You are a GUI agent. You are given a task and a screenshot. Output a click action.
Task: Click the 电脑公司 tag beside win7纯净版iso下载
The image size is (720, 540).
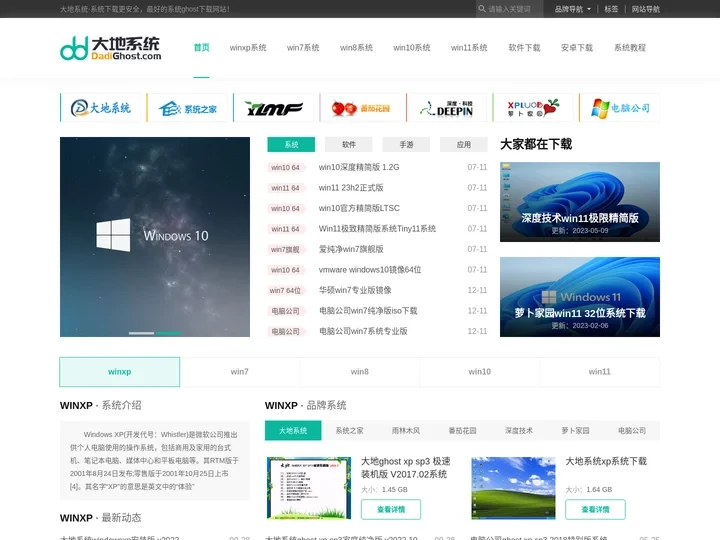coord(285,311)
